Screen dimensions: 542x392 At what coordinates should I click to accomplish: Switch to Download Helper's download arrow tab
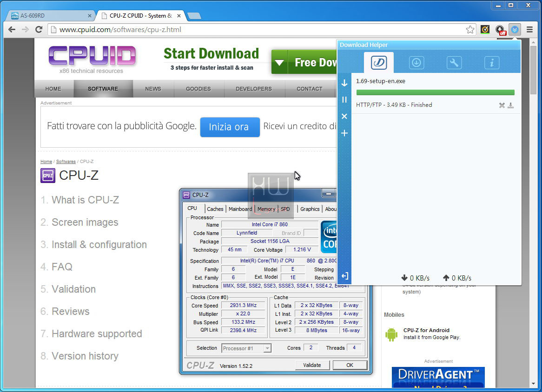click(x=416, y=63)
